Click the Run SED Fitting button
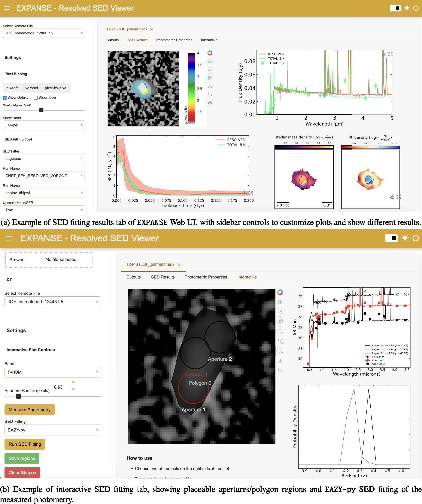422x504 pixels. point(25,444)
